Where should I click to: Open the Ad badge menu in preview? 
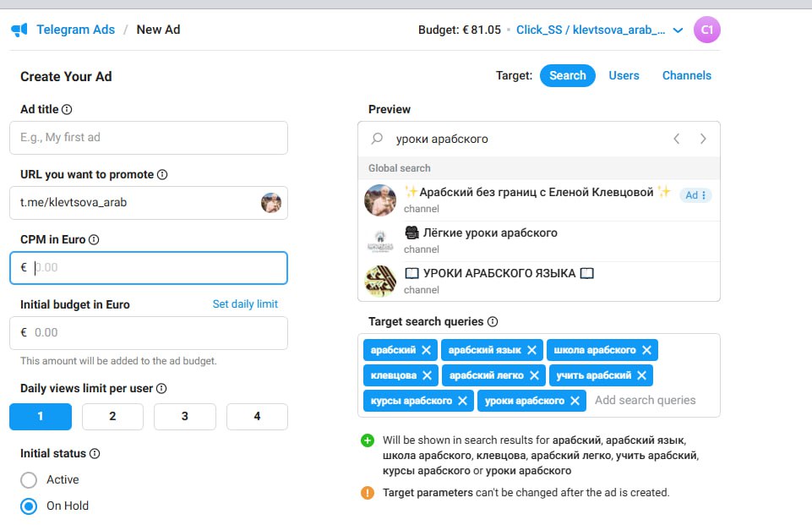695,195
